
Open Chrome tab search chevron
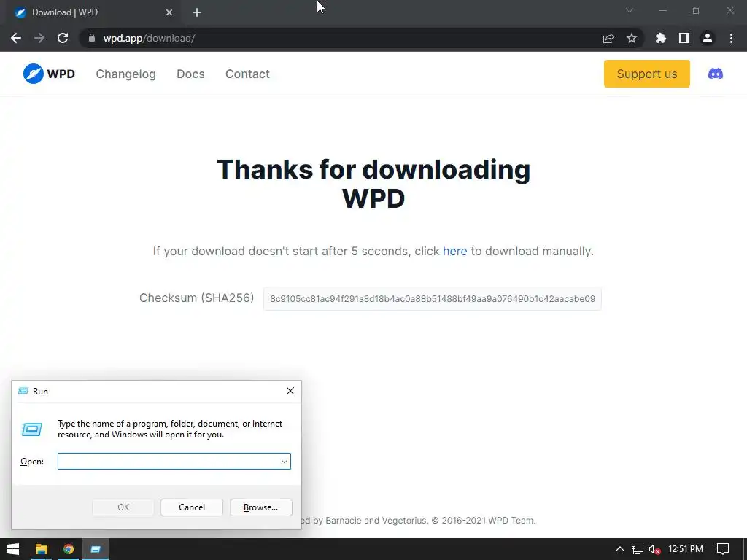(x=630, y=10)
